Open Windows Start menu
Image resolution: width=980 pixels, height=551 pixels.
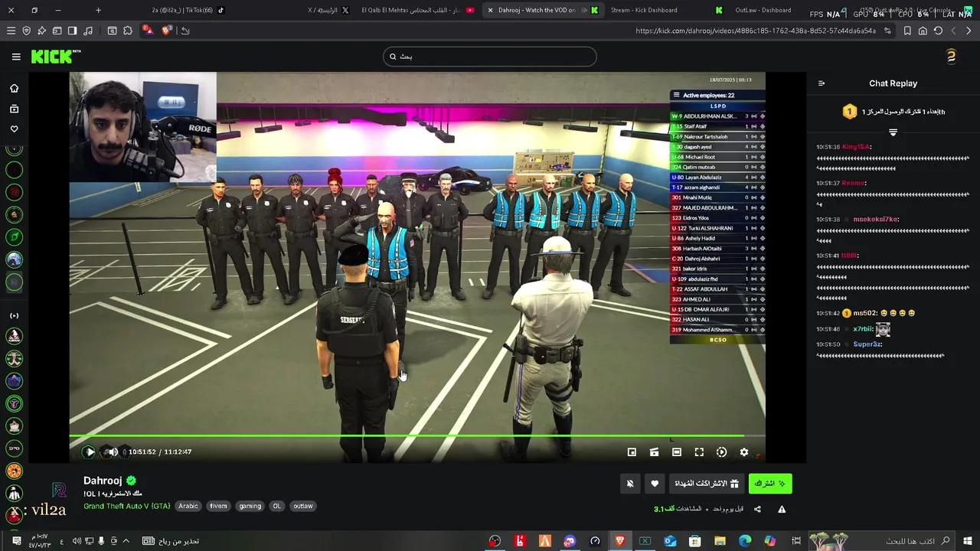968,541
